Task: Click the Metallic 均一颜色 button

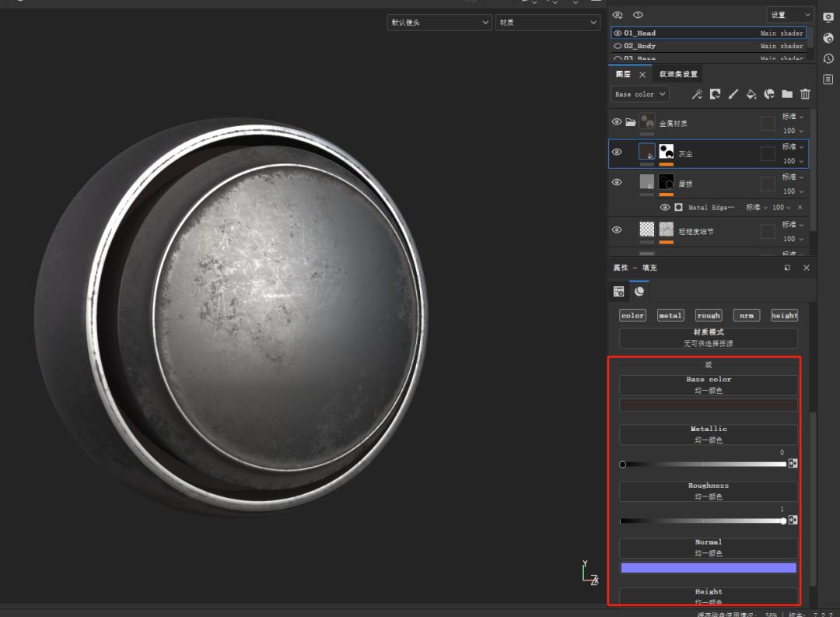Action: 709,435
